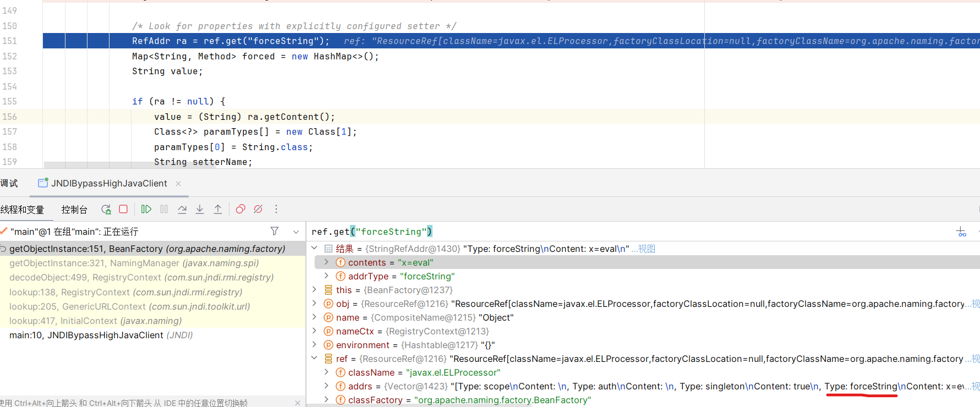Collapse the ref ResourceRef@1216 node

(314, 359)
